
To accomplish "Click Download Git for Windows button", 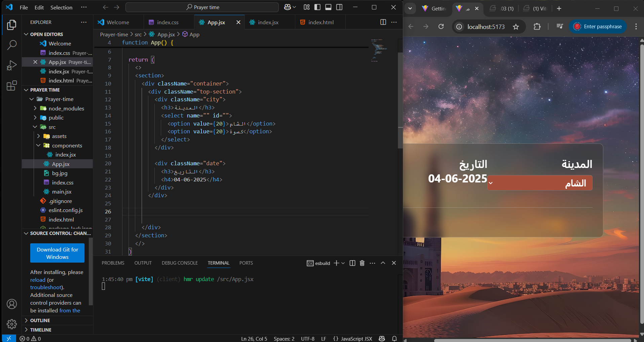I will click(x=57, y=253).
